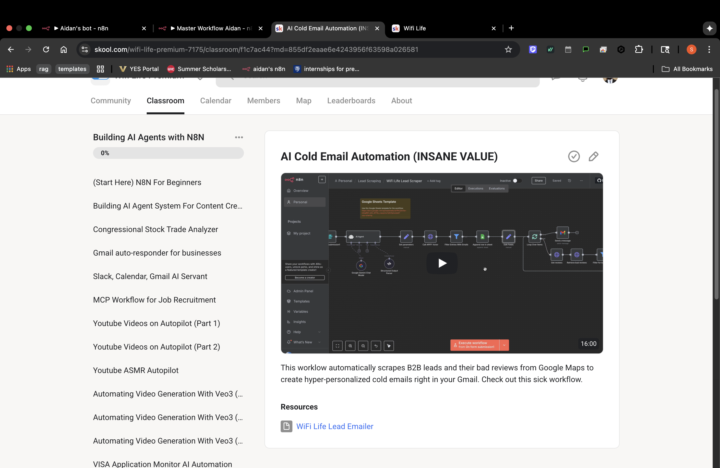Open the gray calendar extension icon

point(568,50)
